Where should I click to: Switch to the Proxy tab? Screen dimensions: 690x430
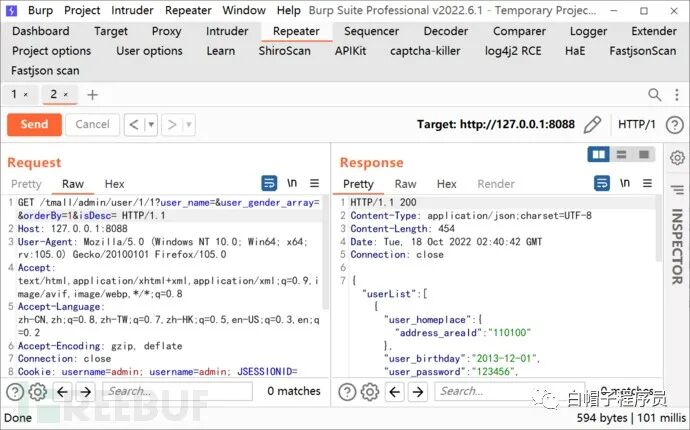[x=166, y=31]
